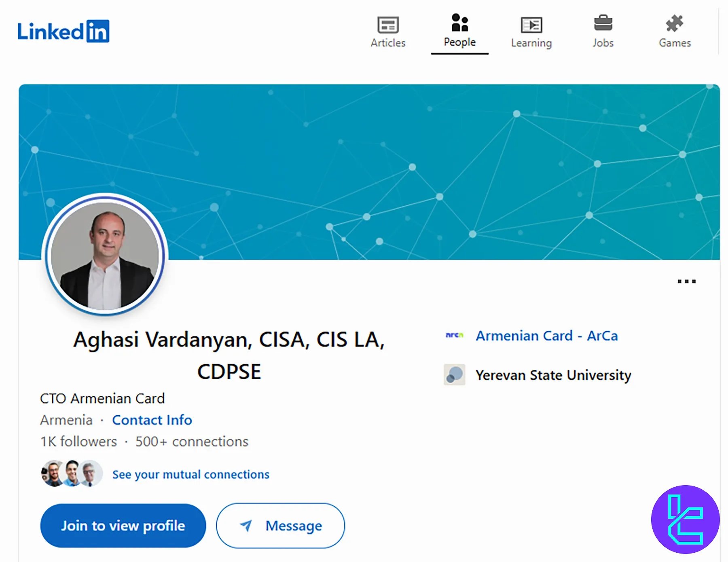Click See your mutual connections link
Image resolution: width=728 pixels, height=562 pixels.
tap(190, 474)
